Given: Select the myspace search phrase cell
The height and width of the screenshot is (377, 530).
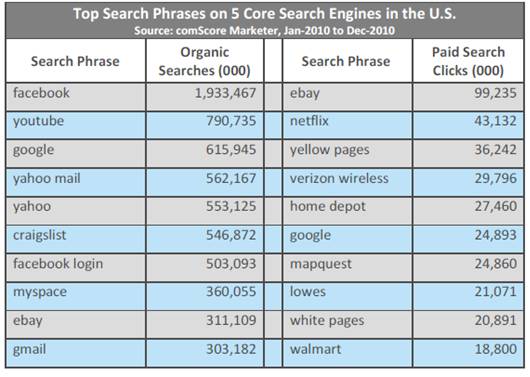Looking at the screenshot, I should click(76, 296).
